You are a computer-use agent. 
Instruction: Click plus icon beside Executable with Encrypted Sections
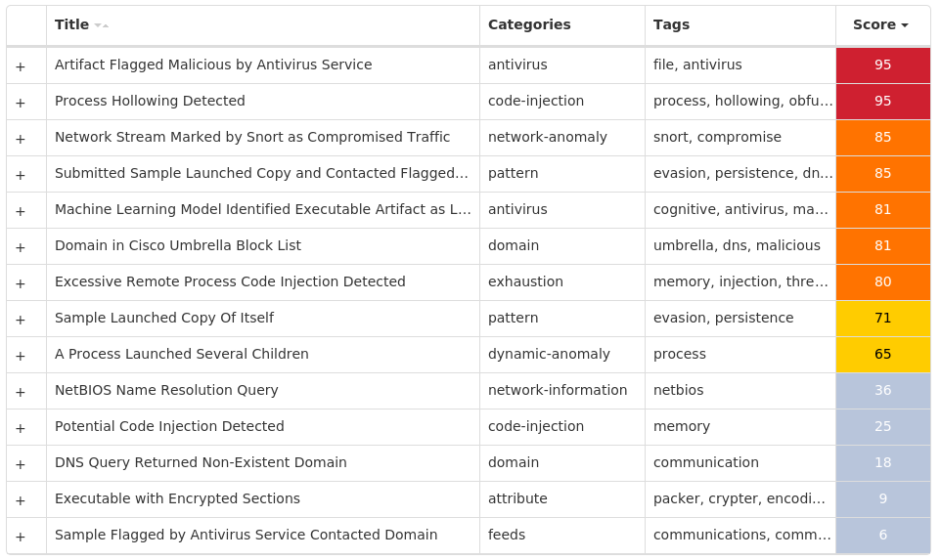21,499
